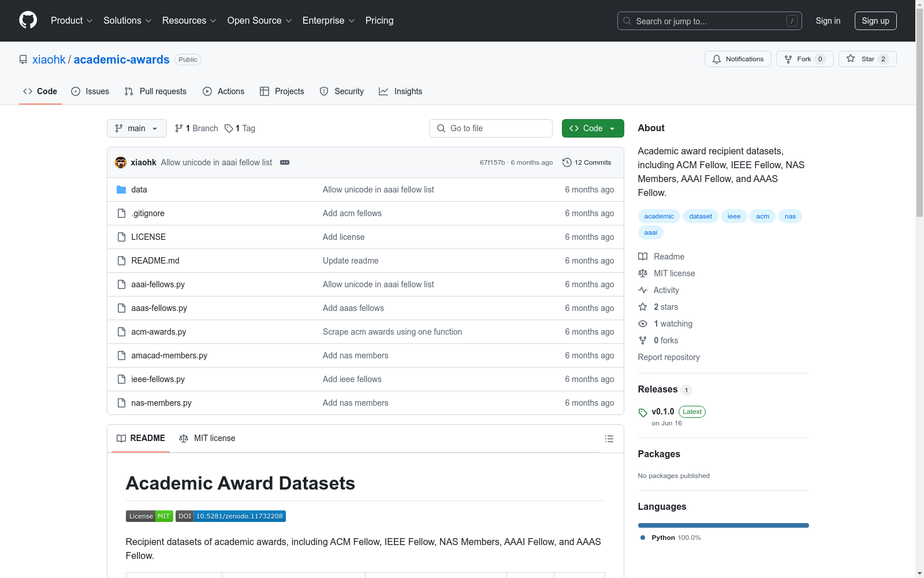Click the Readme book icon in About
The image size is (924, 578).
[643, 257]
